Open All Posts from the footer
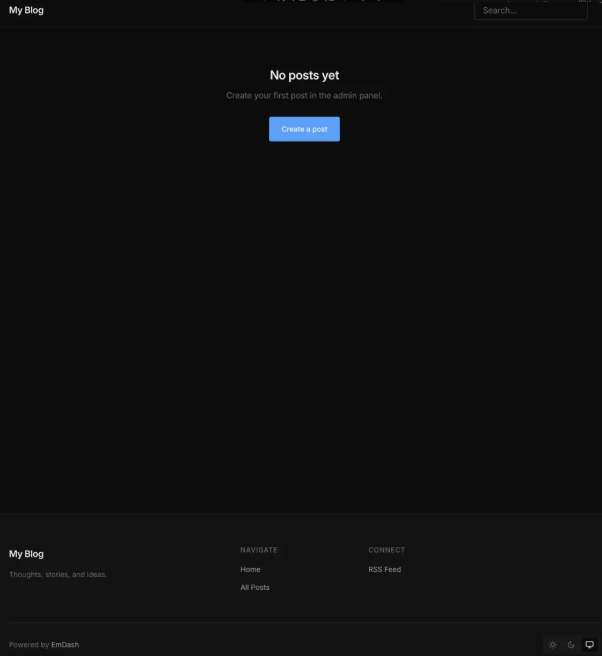This screenshot has width=602, height=656. [x=255, y=587]
